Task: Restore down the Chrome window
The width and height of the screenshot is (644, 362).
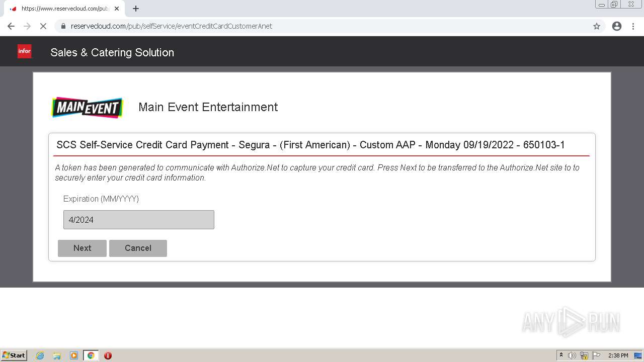Action: (614, 5)
